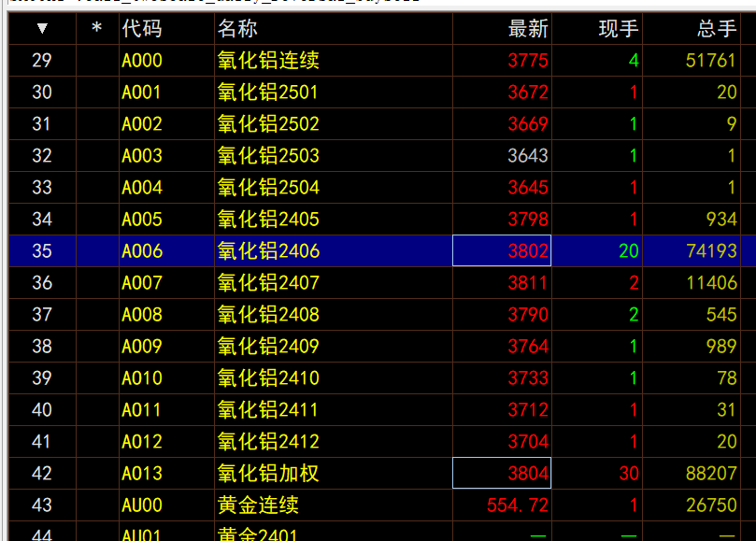
Task: Click code AU00
Action: pyautogui.click(x=142, y=505)
